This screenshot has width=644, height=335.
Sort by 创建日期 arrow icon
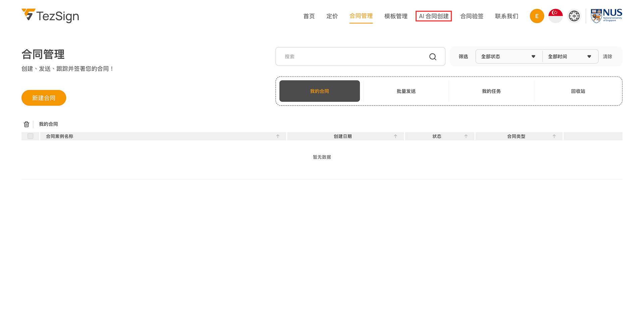(x=395, y=136)
